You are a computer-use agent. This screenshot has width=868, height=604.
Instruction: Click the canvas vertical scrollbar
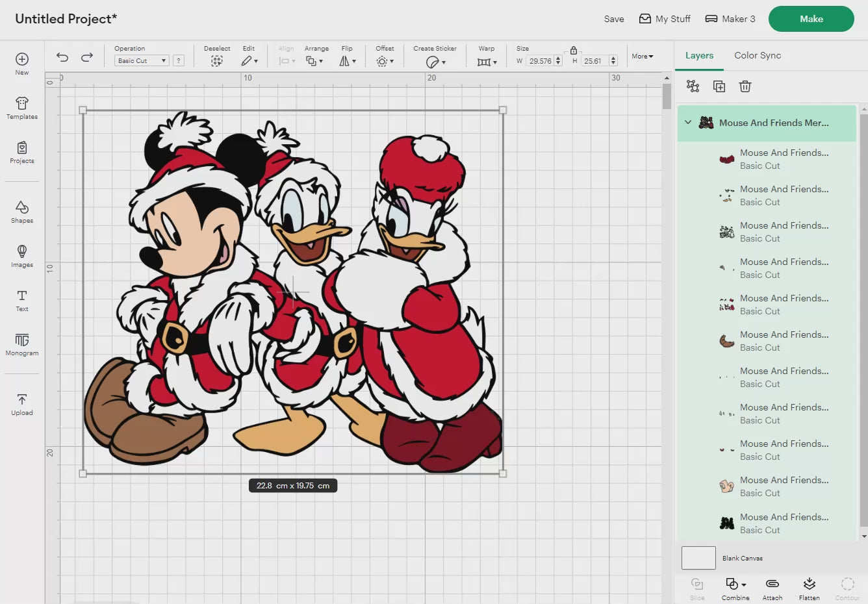pos(667,97)
